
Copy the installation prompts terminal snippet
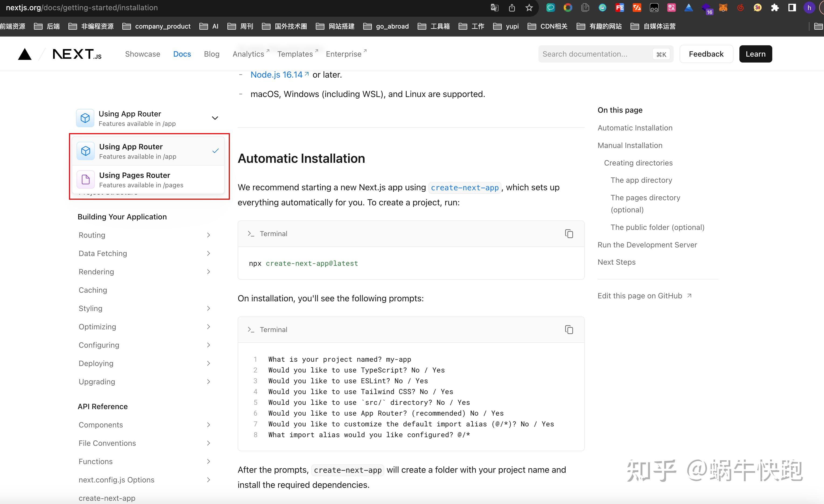tap(569, 329)
